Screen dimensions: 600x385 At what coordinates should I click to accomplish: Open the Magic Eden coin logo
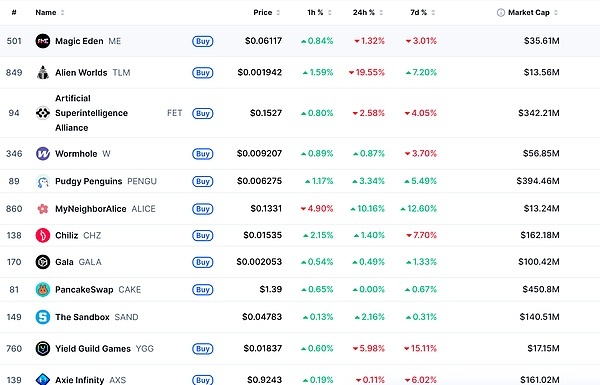coord(43,41)
